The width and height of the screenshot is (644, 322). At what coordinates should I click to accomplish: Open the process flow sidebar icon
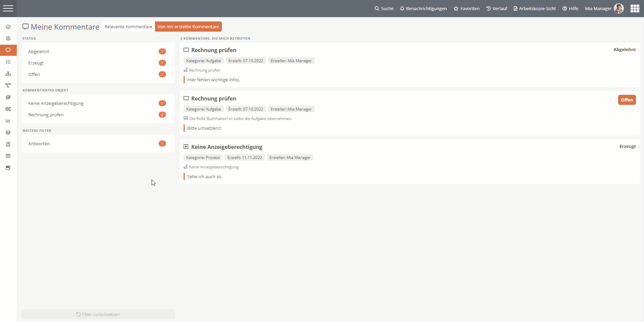tap(8, 85)
